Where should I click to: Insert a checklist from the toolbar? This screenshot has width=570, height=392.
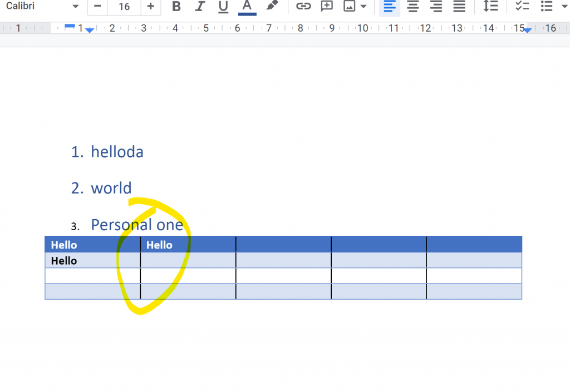tap(522, 7)
